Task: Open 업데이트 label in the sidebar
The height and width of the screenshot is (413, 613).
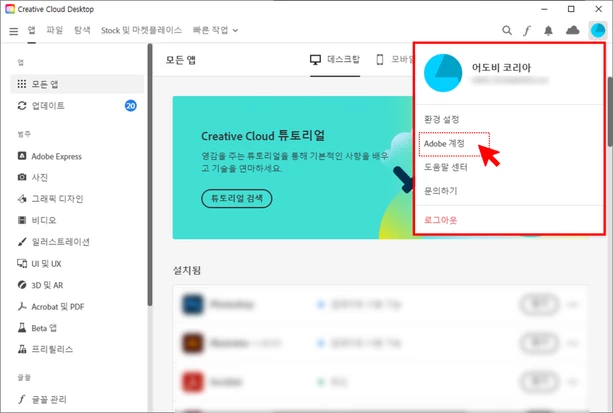Action: click(x=48, y=106)
